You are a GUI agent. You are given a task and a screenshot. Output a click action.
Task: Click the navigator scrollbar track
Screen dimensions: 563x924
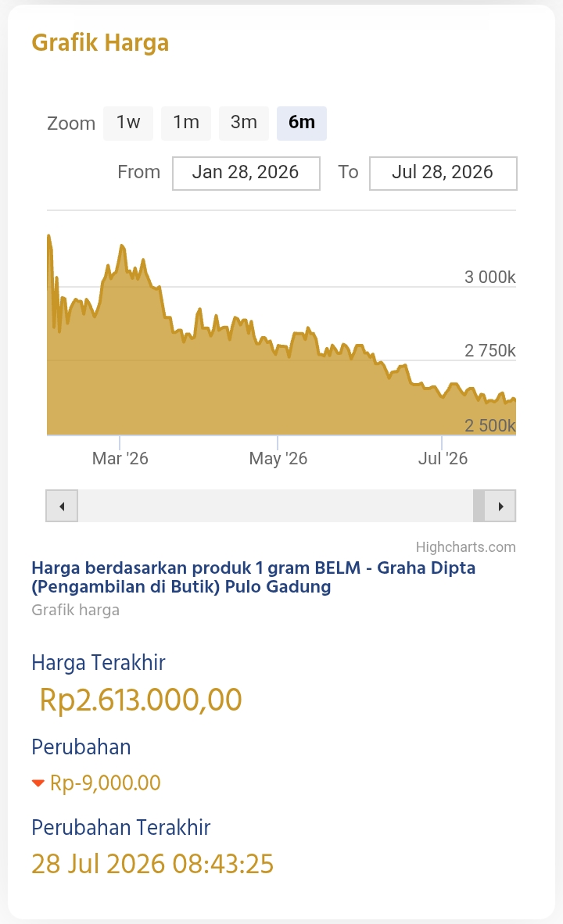click(275, 506)
